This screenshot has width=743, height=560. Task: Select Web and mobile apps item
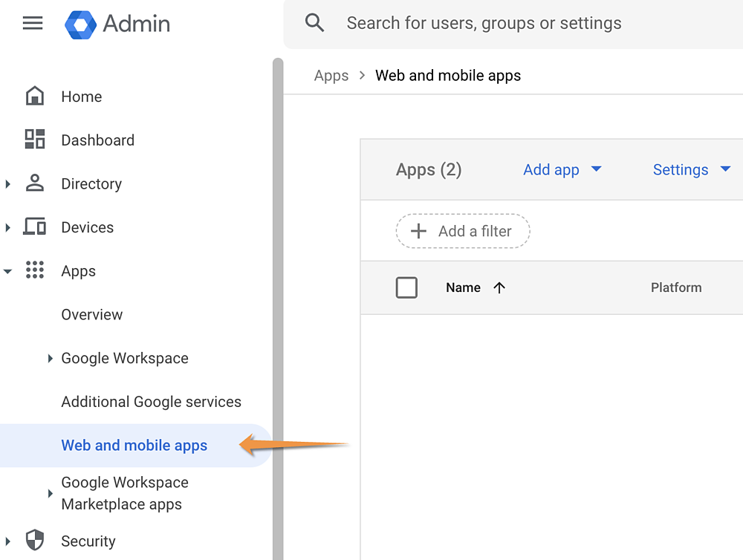pyautogui.click(x=136, y=446)
